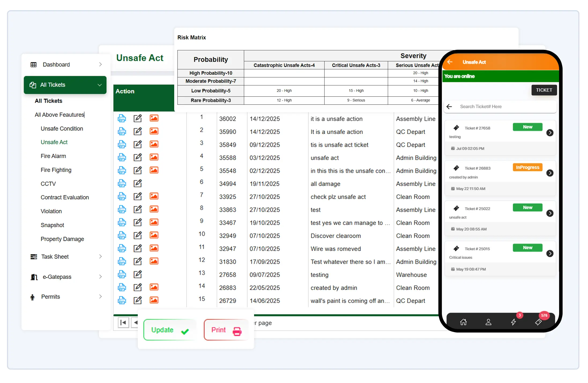Click the red Print button

click(226, 330)
